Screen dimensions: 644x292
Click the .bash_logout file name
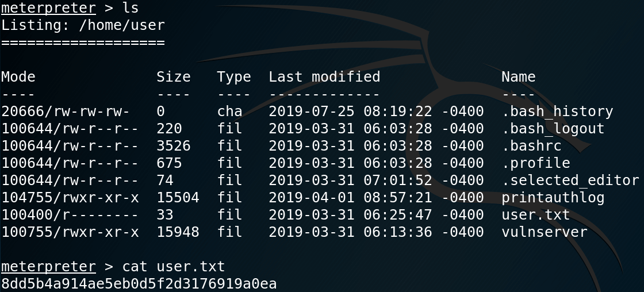pos(553,129)
